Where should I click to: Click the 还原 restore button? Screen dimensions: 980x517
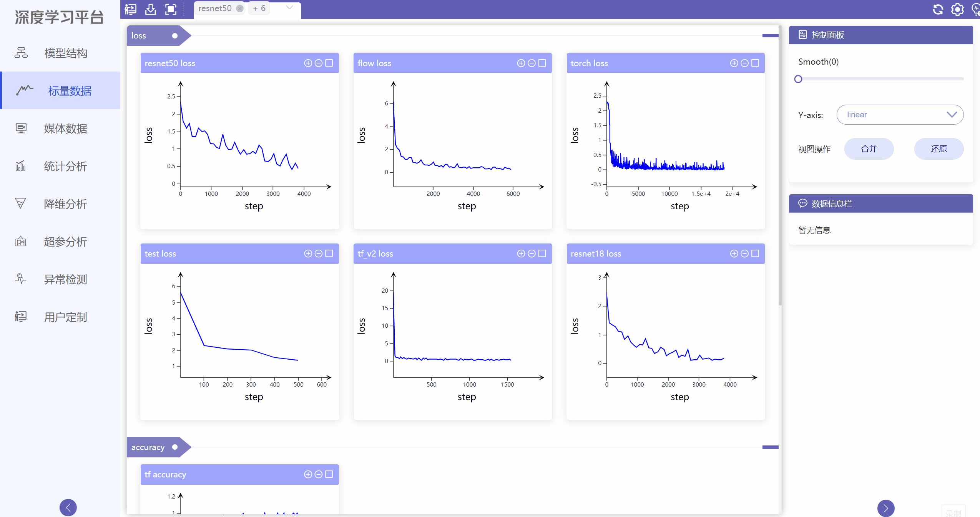(939, 149)
